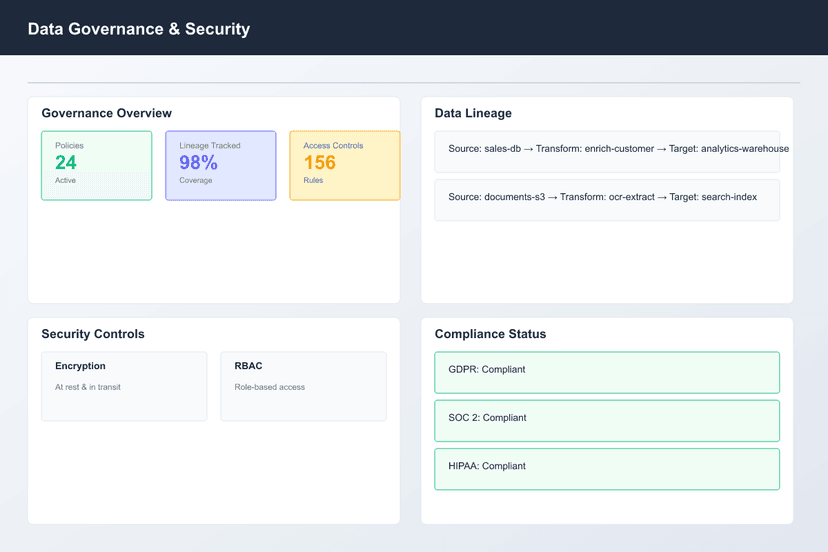Click the green 24 policies value
This screenshot has width=828, height=552.
click(66, 163)
